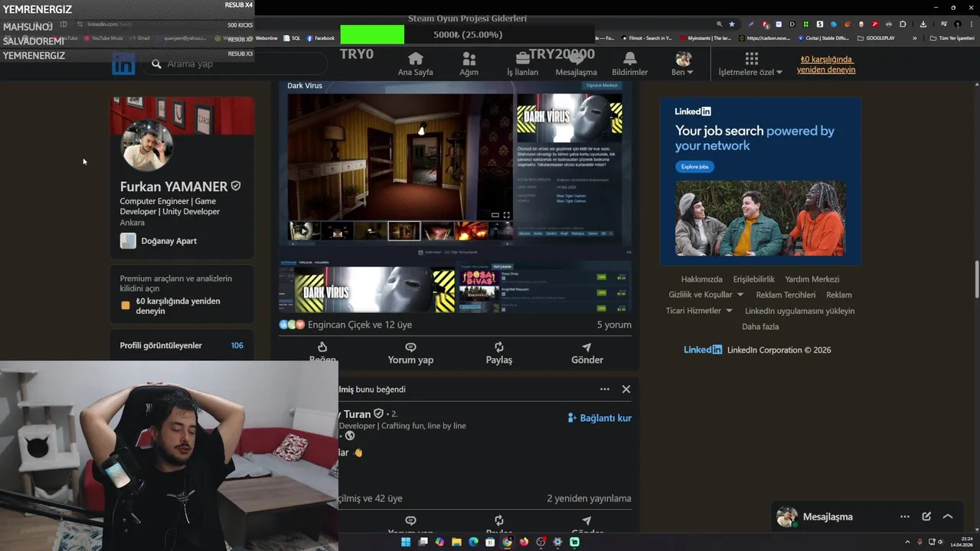Click Steam Oyun Projesi Giderleri progress bar
This screenshot has width=980, height=551.
tap(467, 34)
